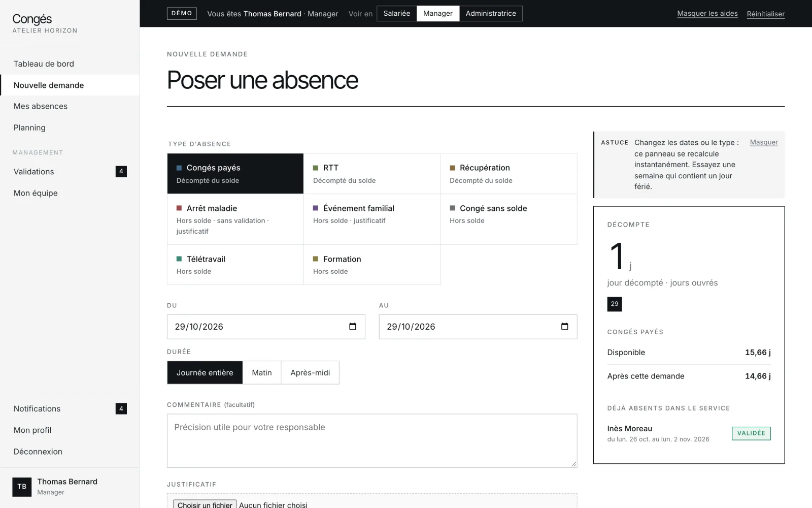Choose Récupération as absence type
The image size is (812, 508).
point(509,174)
